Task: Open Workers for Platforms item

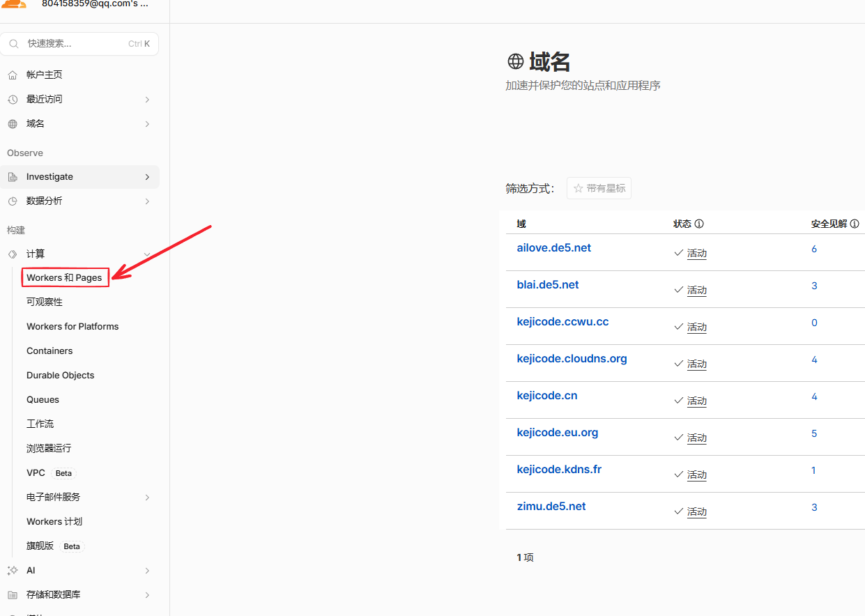Action: point(72,326)
